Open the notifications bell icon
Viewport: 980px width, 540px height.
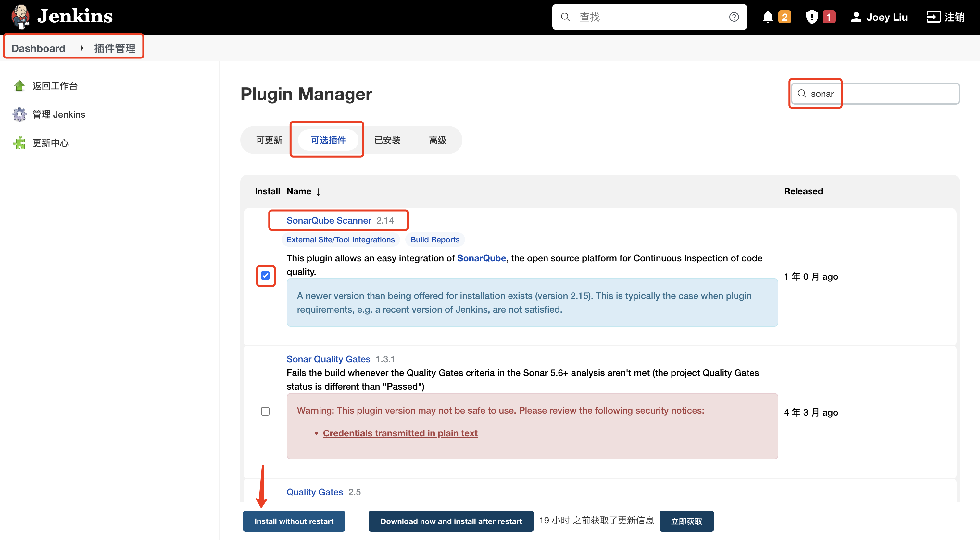point(768,17)
